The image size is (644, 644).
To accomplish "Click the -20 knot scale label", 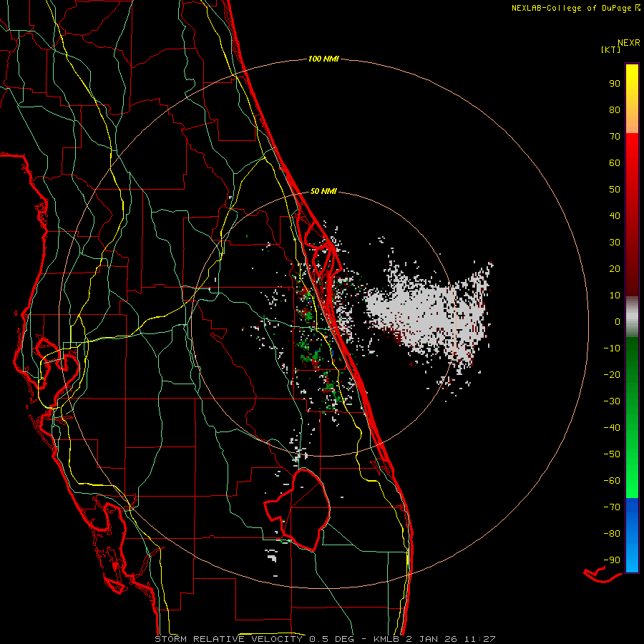I will coord(612,375).
